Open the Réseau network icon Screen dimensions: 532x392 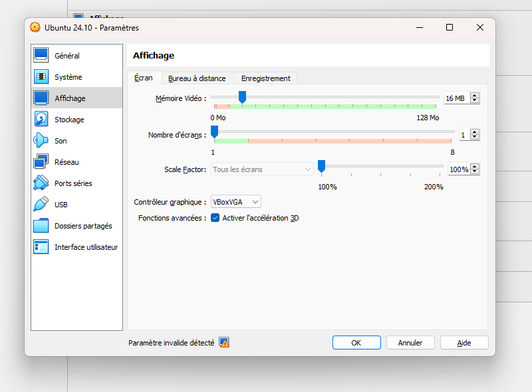pos(41,161)
